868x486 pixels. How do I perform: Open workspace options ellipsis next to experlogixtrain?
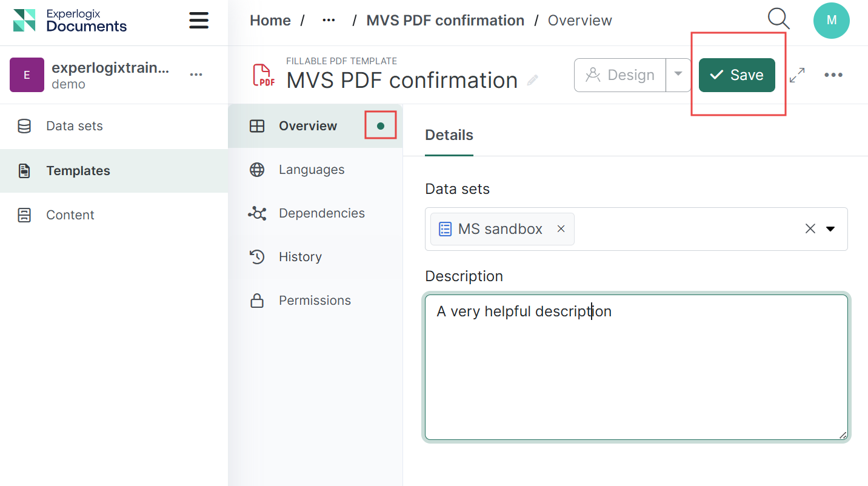pyautogui.click(x=196, y=75)
